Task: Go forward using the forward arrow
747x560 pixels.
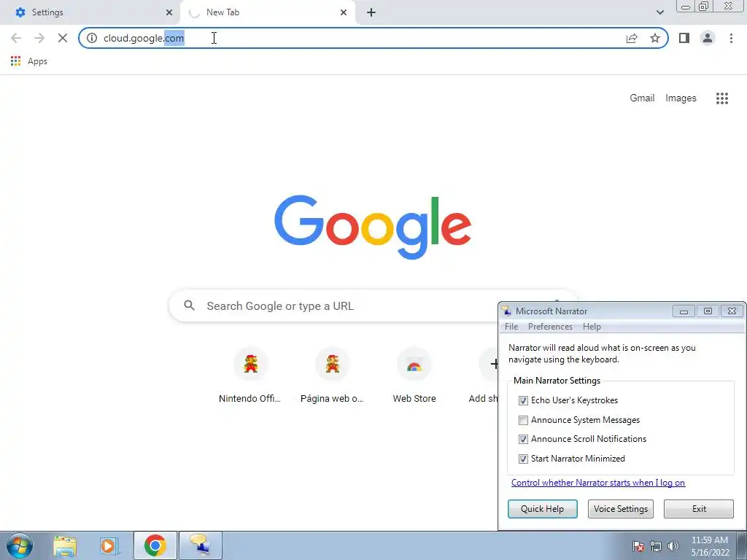Action: tap(39, 38)
